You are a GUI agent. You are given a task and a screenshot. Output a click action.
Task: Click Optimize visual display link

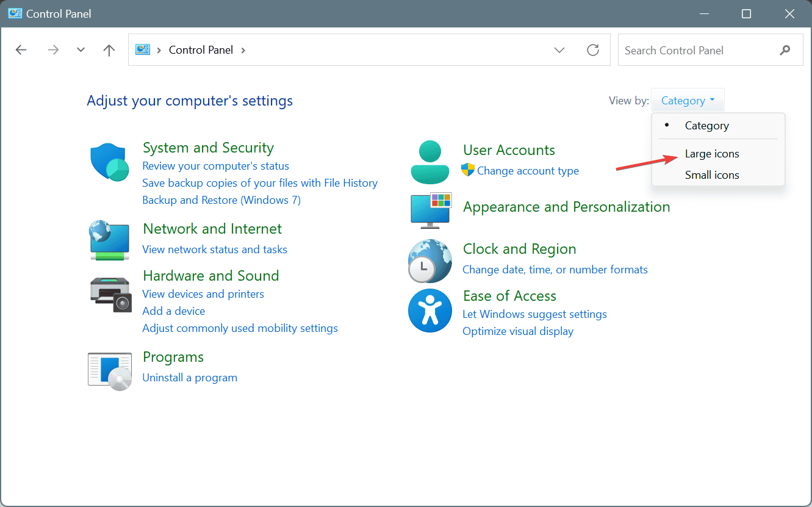[518, 331]
